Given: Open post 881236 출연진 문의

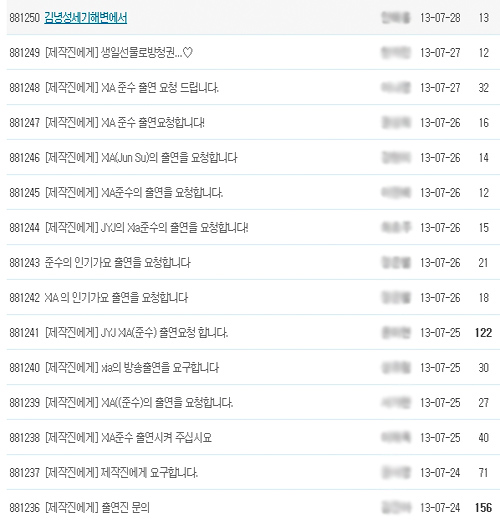Looking at the screenshot, I should coord(97,508).
